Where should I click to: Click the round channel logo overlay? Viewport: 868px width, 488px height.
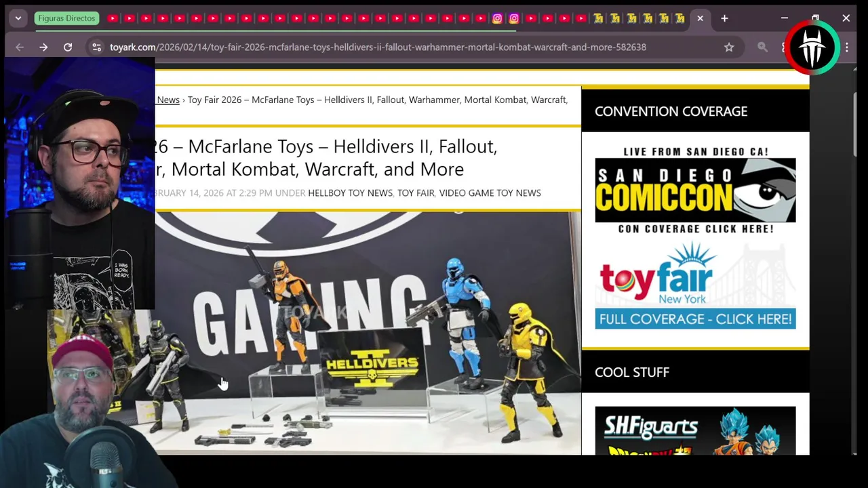point(812,47)
